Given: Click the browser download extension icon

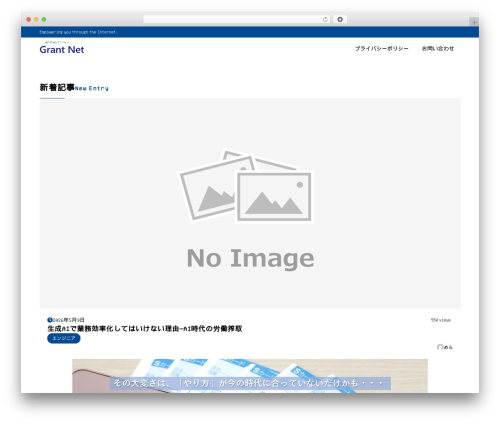Looking at the screenshot, I should point(340,20).
